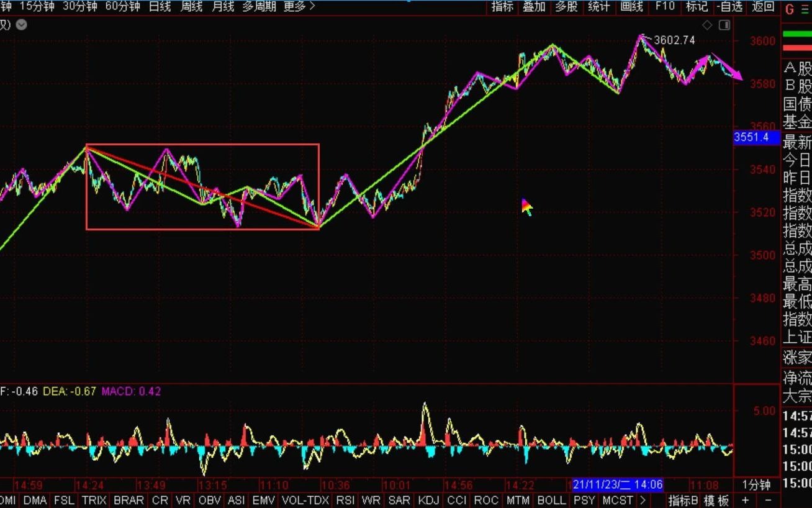This screenshot has width=812, height=508.
Task: Click the 指标B button
Action: [683, 501]
